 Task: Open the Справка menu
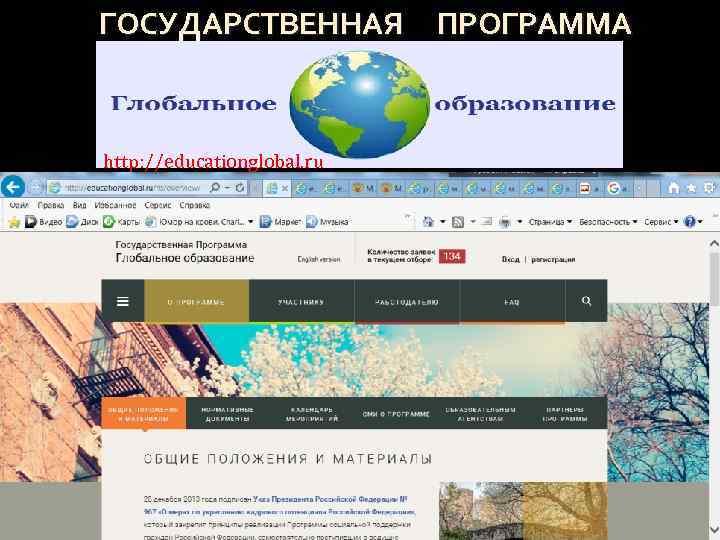click(x=195, y=205)
